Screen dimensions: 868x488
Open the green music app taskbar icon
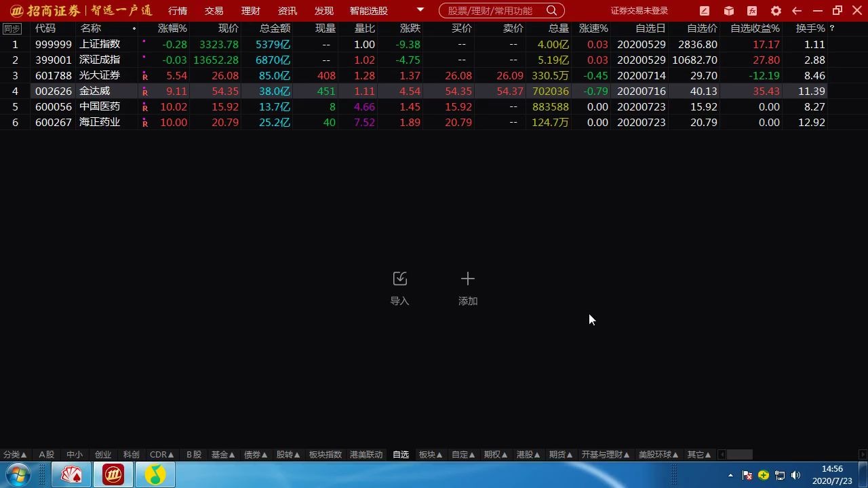tap(155, 475)
